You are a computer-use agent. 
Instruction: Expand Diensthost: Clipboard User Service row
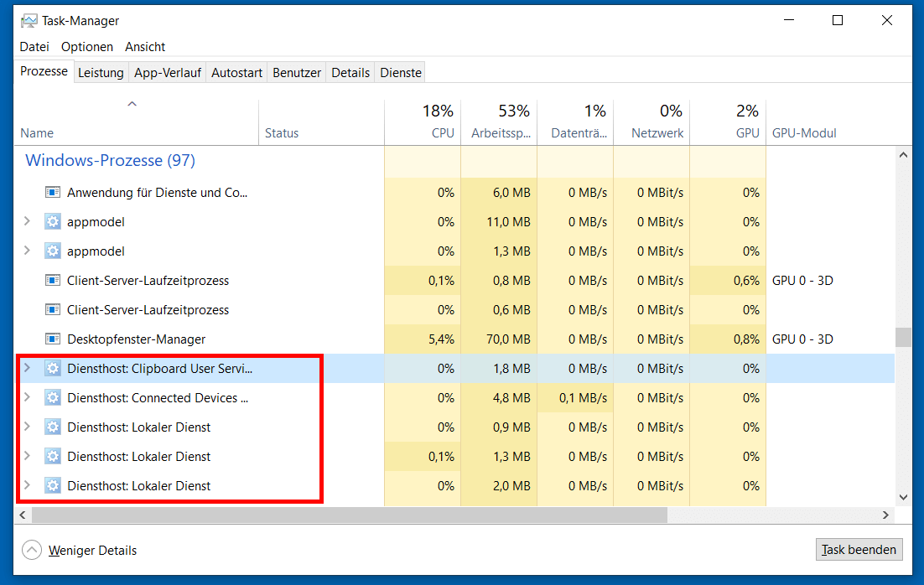(x=27, y=368)
